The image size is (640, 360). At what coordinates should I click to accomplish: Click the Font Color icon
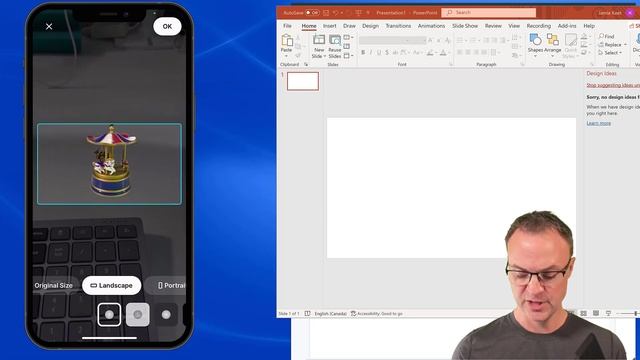(443, 53)
